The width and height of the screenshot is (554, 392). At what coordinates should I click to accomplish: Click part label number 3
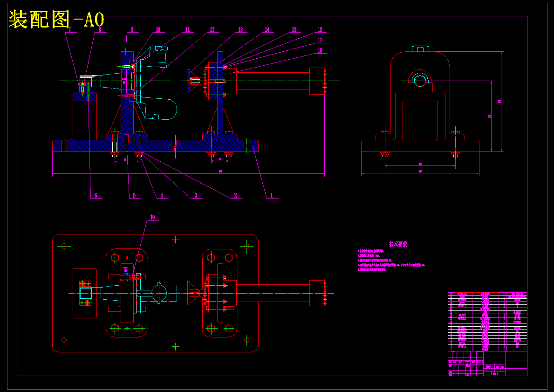(x=196, y=195)
